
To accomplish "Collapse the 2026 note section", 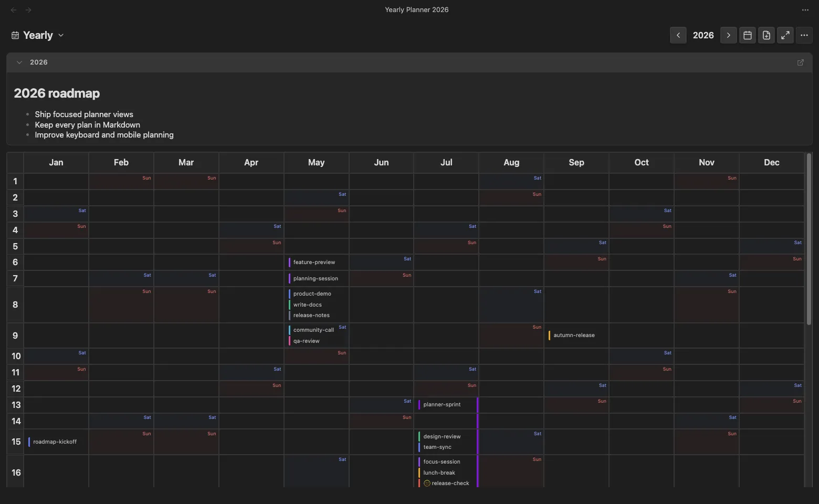I will coord(19,62).
